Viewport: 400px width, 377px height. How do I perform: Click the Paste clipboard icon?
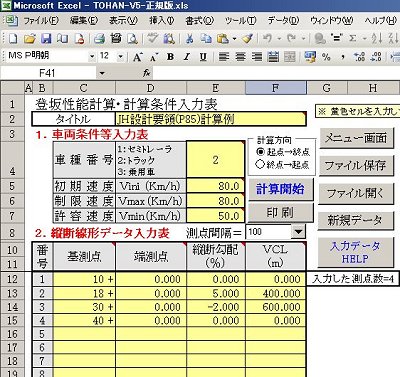[x=223, y=39]
